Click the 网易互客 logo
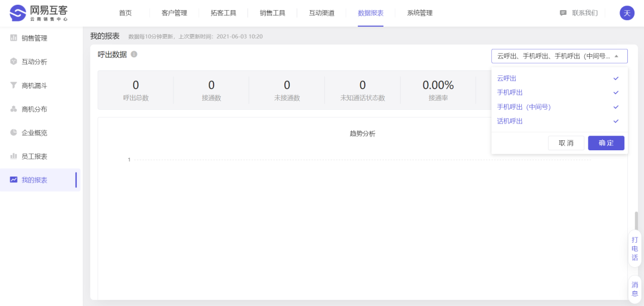 click(39, 13)
